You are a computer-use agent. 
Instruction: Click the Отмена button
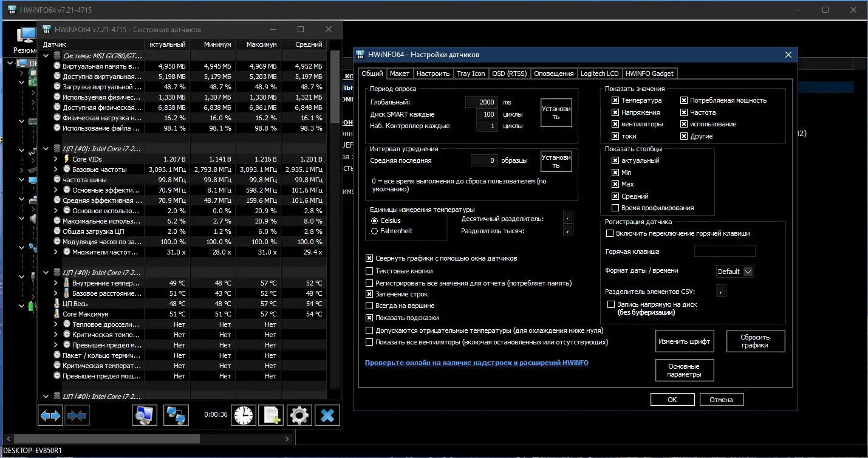tap(722, 400)
